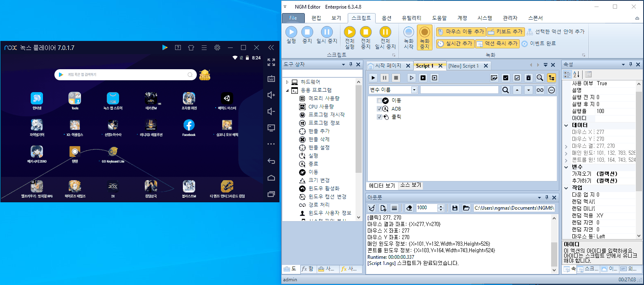
Task: Click the 실시간 추가 button
Action: [455, 43]
